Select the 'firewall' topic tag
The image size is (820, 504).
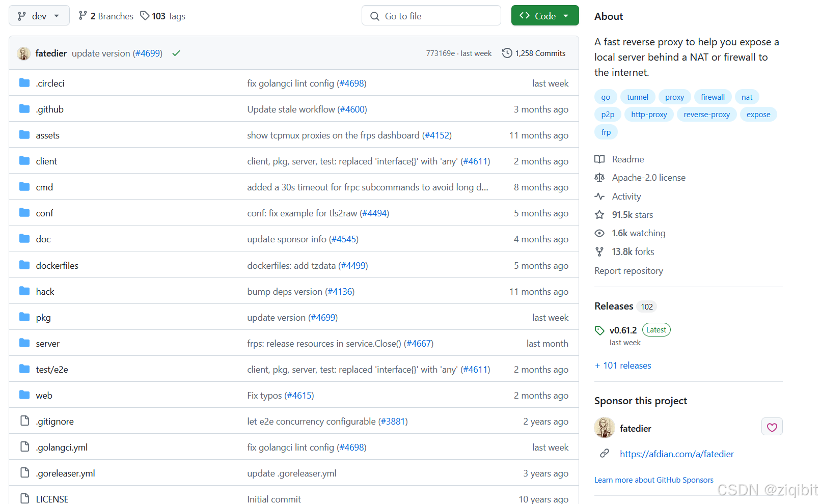pos(713,97)
